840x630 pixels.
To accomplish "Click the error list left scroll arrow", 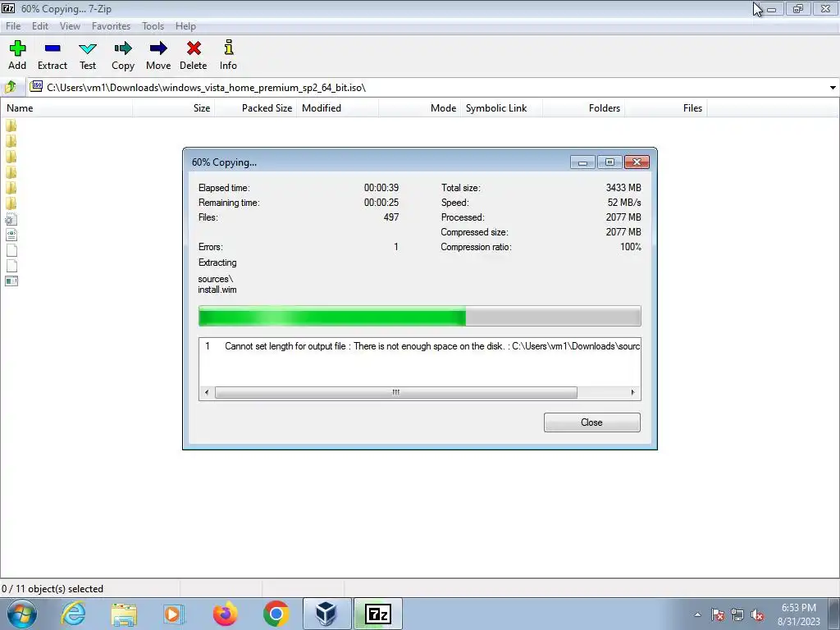I will 207,393.
